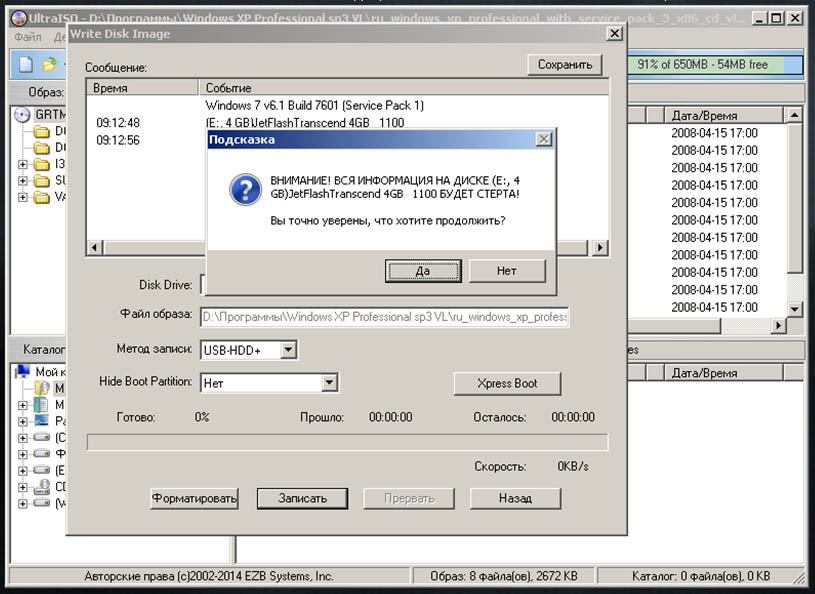Viewport: 815px width, 594px height.
Task: Click the My Computer icon in catalog tree
Action: pos(22,371)
